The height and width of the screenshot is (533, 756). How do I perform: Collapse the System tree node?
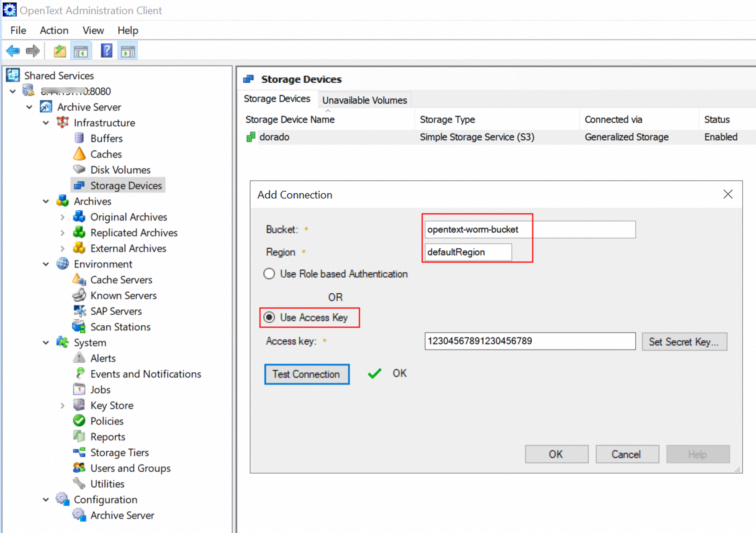tap(46, 343)
